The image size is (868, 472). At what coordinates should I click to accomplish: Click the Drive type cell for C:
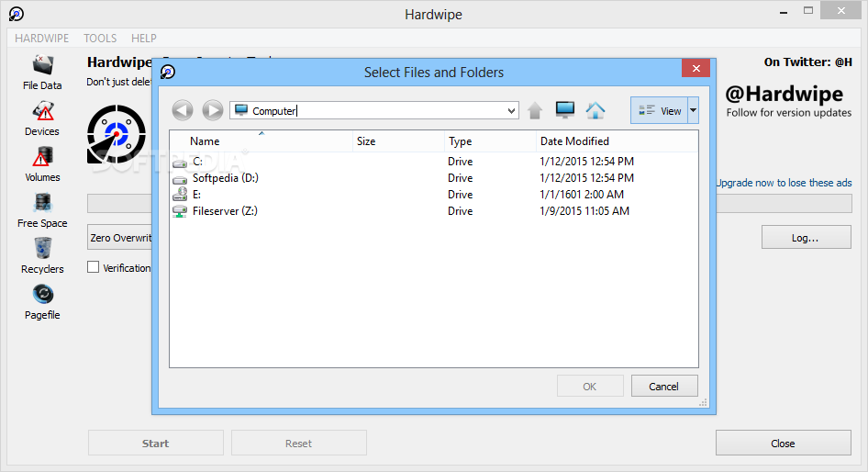tap(461, 162)
